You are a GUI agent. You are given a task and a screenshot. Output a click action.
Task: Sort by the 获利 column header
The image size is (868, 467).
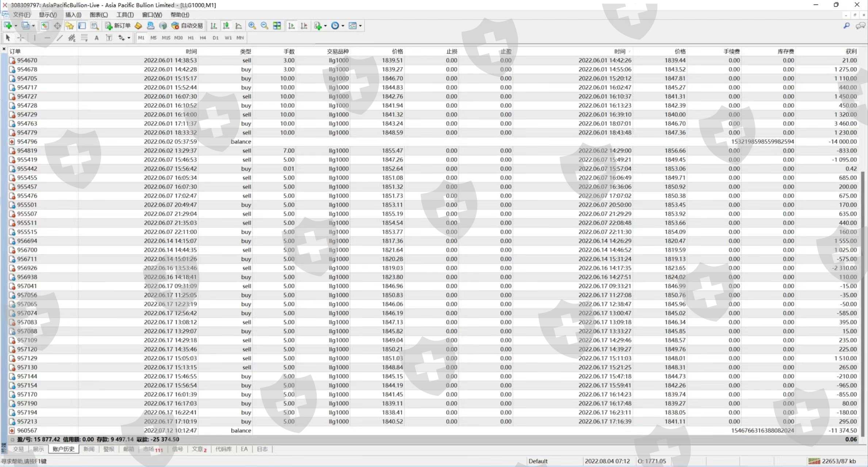(x=851, y=51)
